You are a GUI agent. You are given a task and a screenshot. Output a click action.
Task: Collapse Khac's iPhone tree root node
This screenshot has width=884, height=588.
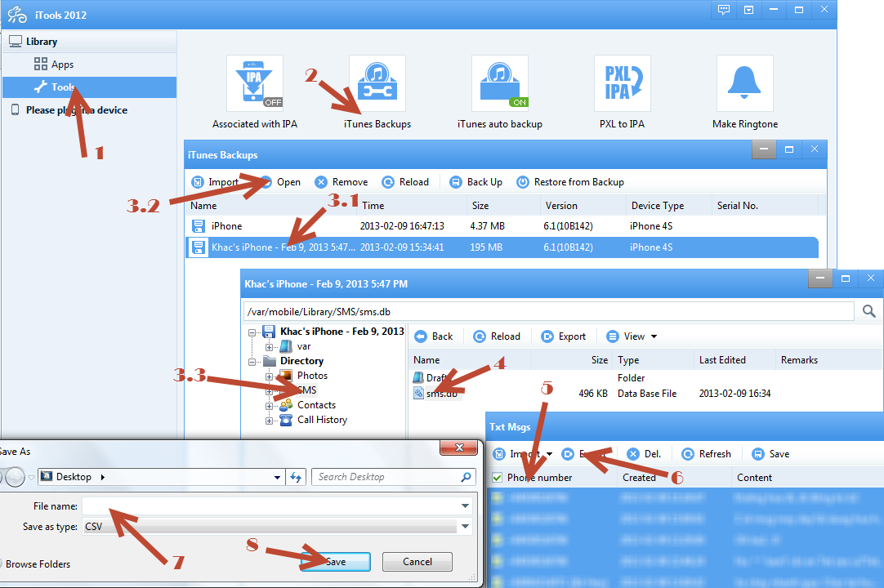tap(252, 332)
